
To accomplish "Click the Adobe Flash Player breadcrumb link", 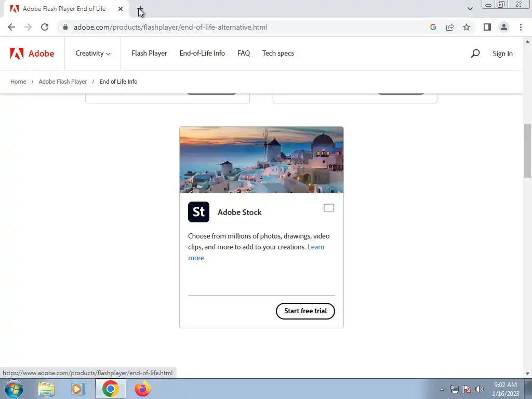I will pos(63,82).
